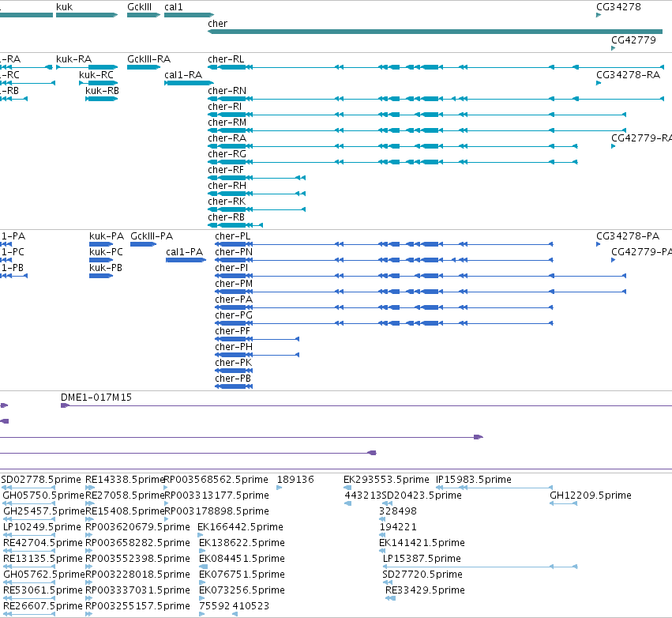
Task: Select protein cher-PG label
Action: [x=234, y=315]
